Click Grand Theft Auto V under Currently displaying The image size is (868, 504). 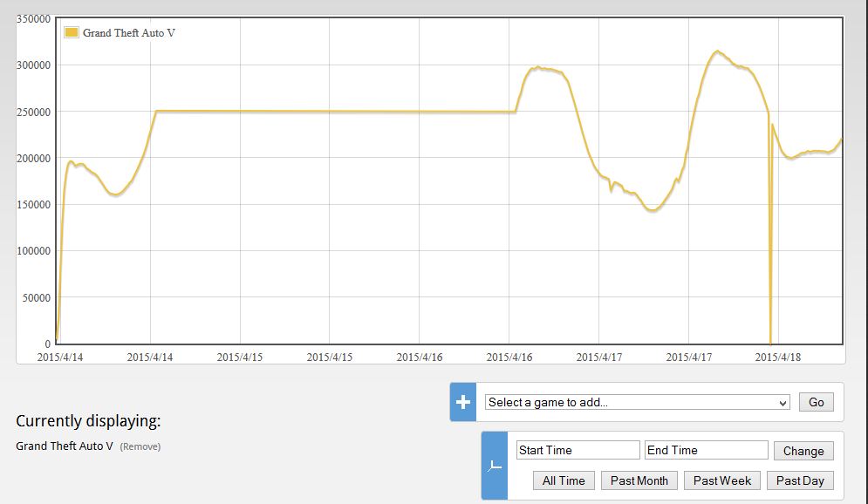[65, 446]
